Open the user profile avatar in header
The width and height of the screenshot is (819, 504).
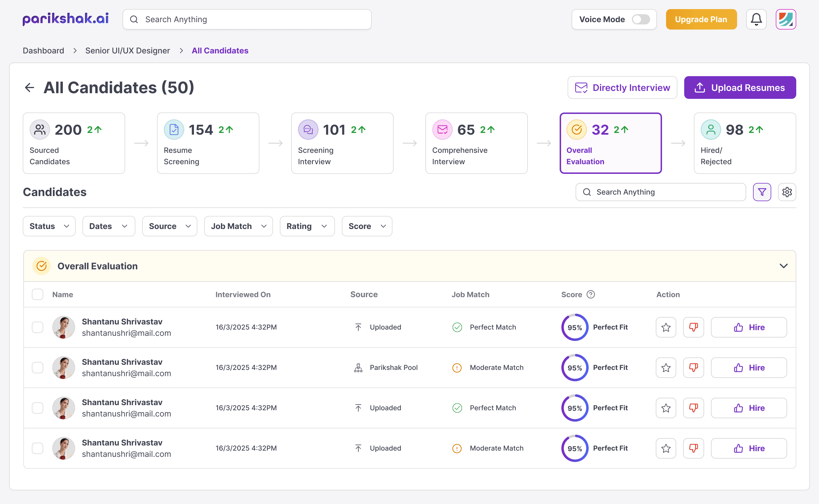pos(786,19)
